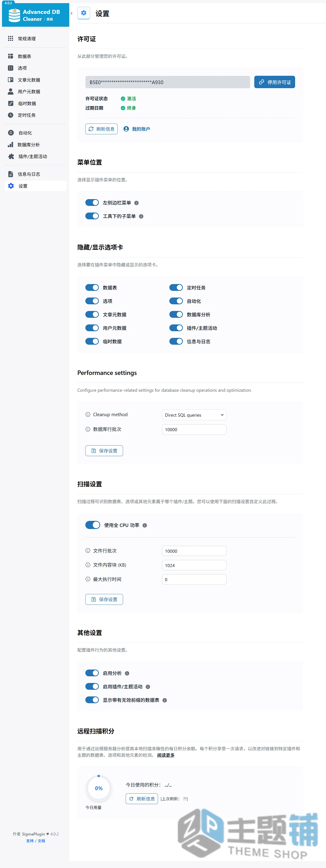Open the 文档 link in footer
Image resolution: width=326 pixels, height=868 pixels.
click(41, 841)
